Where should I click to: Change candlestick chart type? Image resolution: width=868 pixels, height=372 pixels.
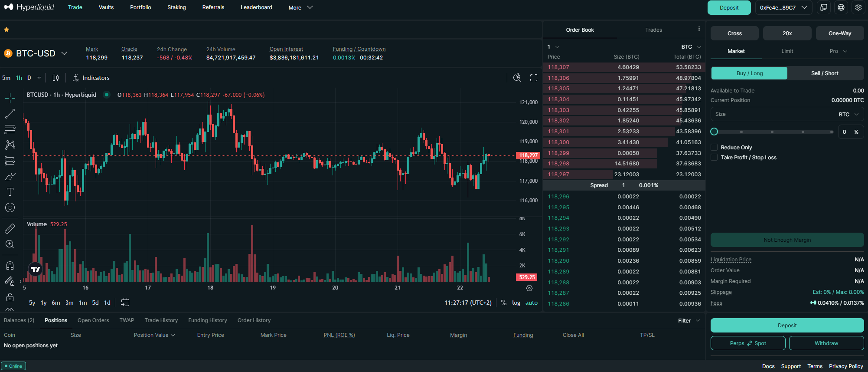(x=55, y=78)
